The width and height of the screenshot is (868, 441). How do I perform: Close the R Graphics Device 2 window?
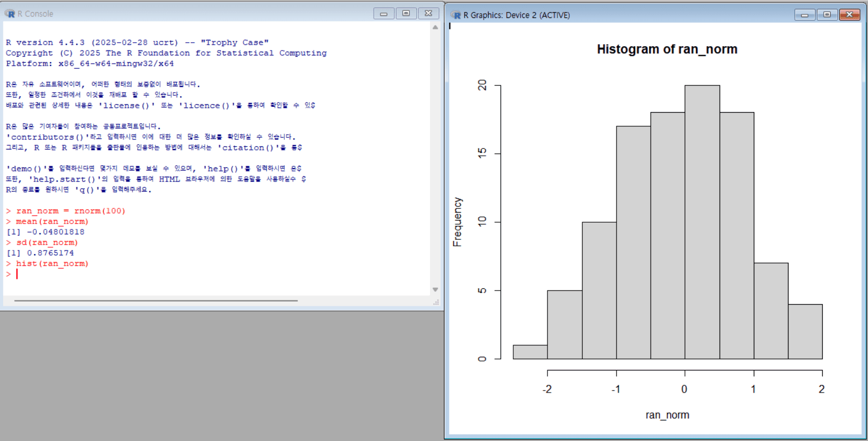coord(849,15)
